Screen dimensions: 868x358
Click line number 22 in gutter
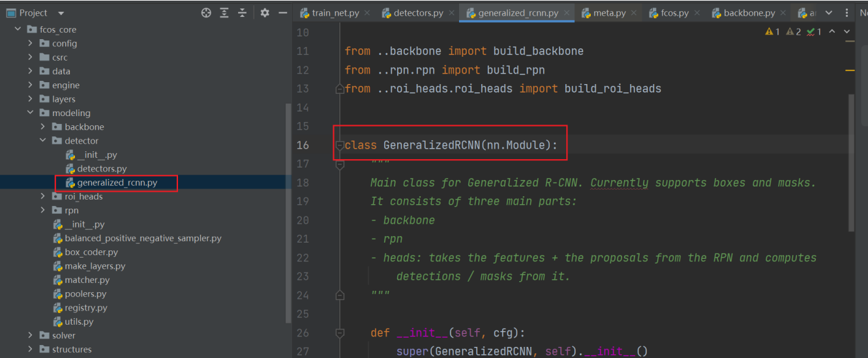(x=303, y=258)
